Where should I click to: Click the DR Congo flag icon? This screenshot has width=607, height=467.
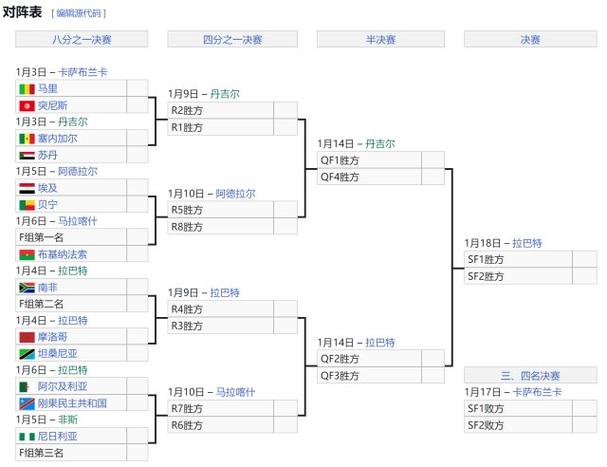click(x=27, y=402)
